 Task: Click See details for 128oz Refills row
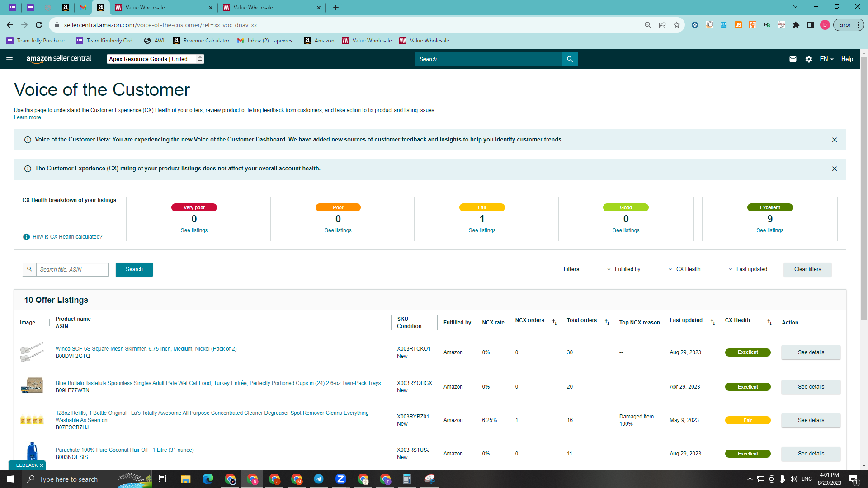(811, 420)
